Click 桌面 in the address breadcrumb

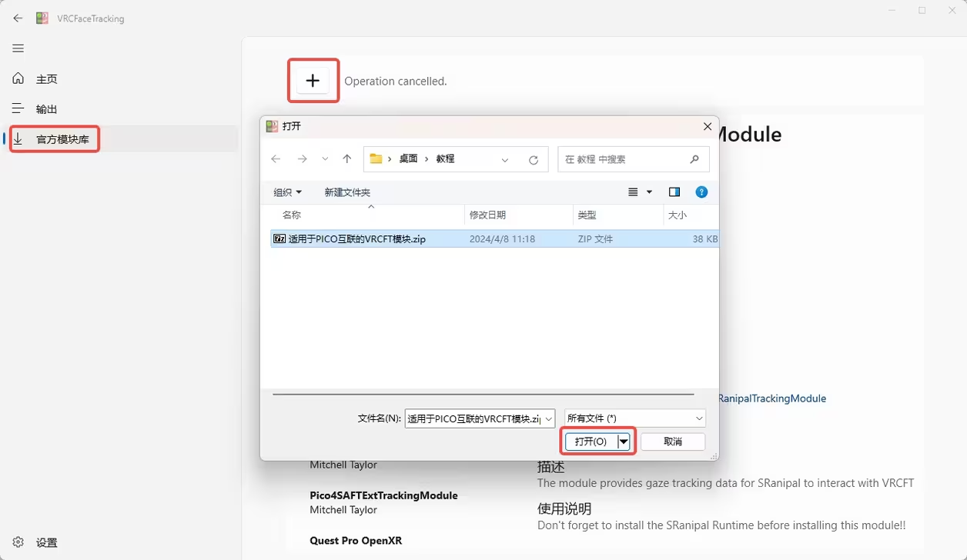point(408,159)
